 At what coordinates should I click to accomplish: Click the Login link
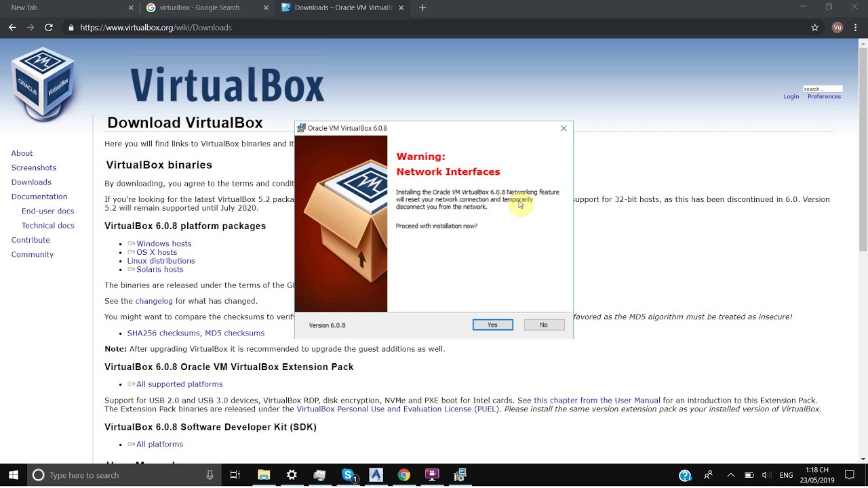tap(791, 96)
